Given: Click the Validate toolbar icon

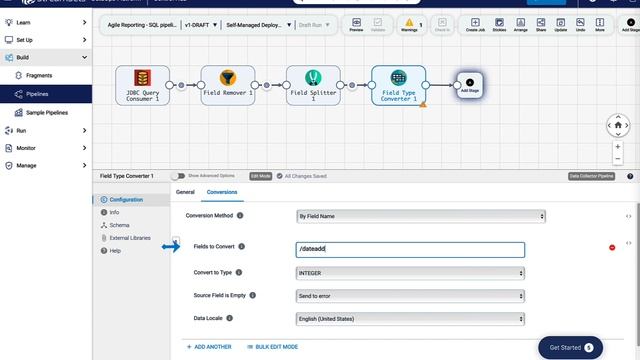Looking at the screenshot, I should tap(378, 24).
